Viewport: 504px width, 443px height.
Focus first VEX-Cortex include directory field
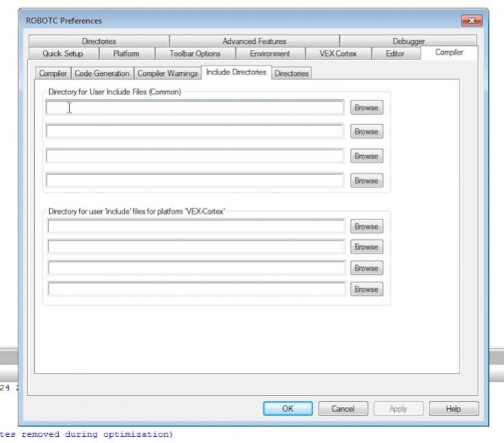click(196, 226)
